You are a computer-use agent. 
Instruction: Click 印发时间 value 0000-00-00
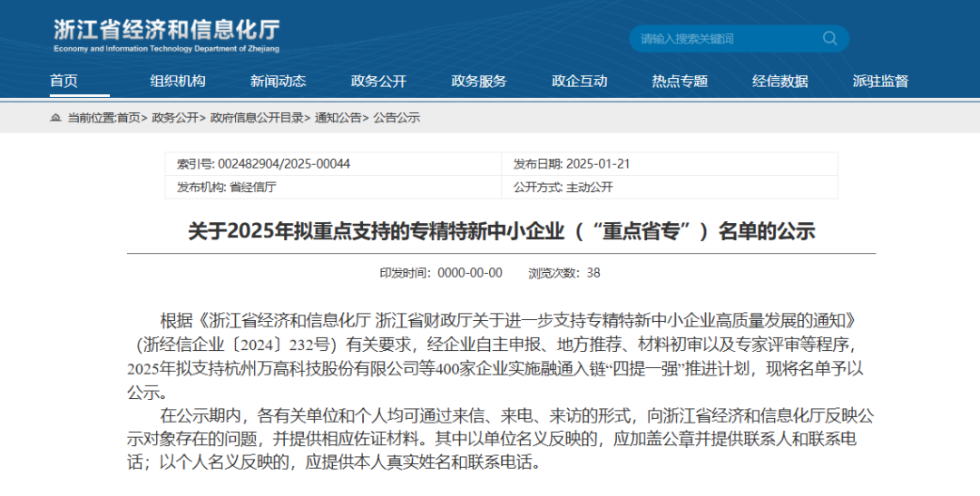(x=470, y=273)
